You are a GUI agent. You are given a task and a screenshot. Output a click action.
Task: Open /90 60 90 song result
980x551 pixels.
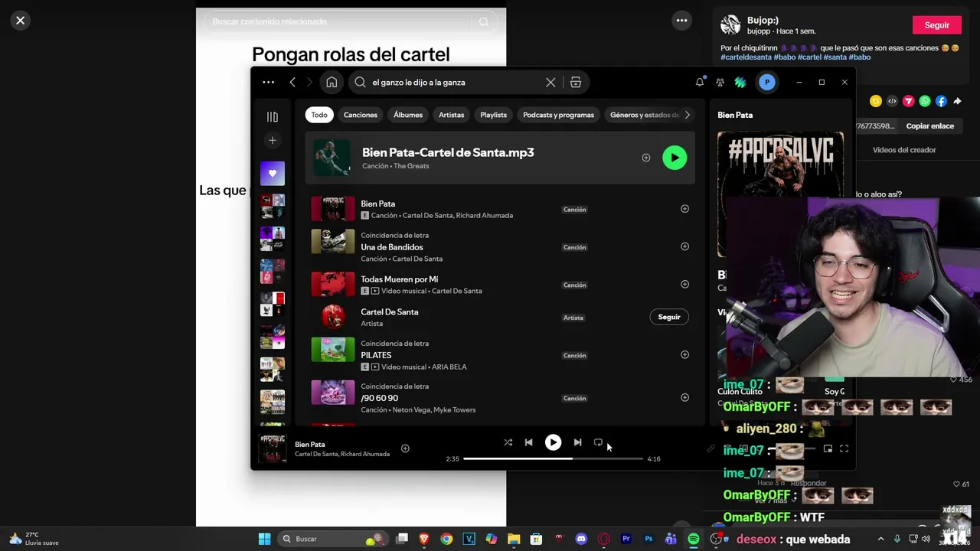coord(500,397)
